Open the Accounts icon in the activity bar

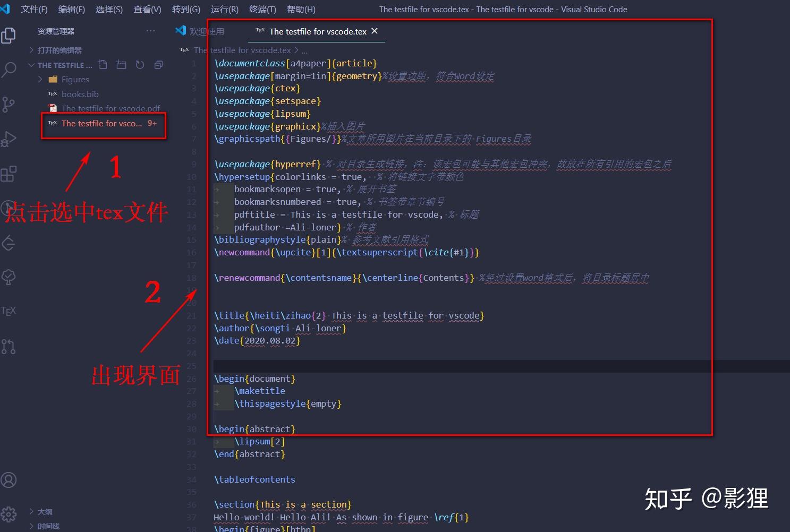click(9, 479)
